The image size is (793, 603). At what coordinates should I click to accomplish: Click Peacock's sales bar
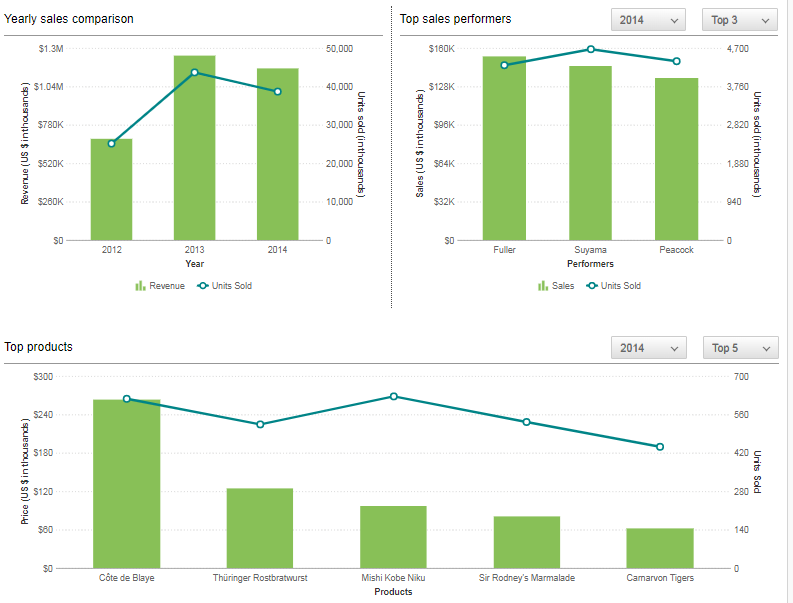(x=677, y=160)
